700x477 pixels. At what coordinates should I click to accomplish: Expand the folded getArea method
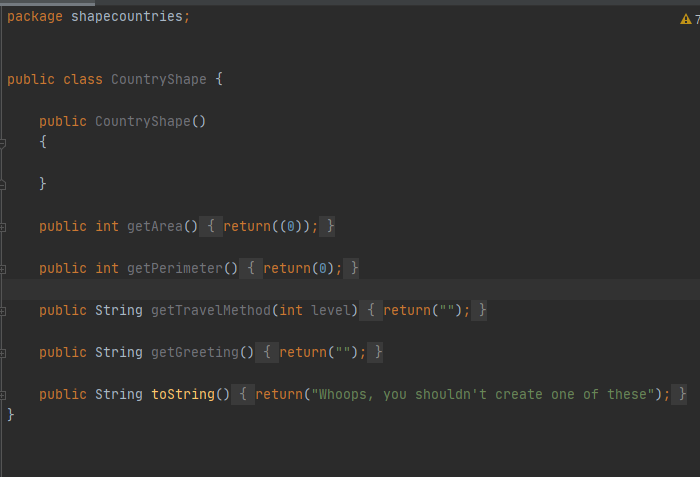coord(3,227)
